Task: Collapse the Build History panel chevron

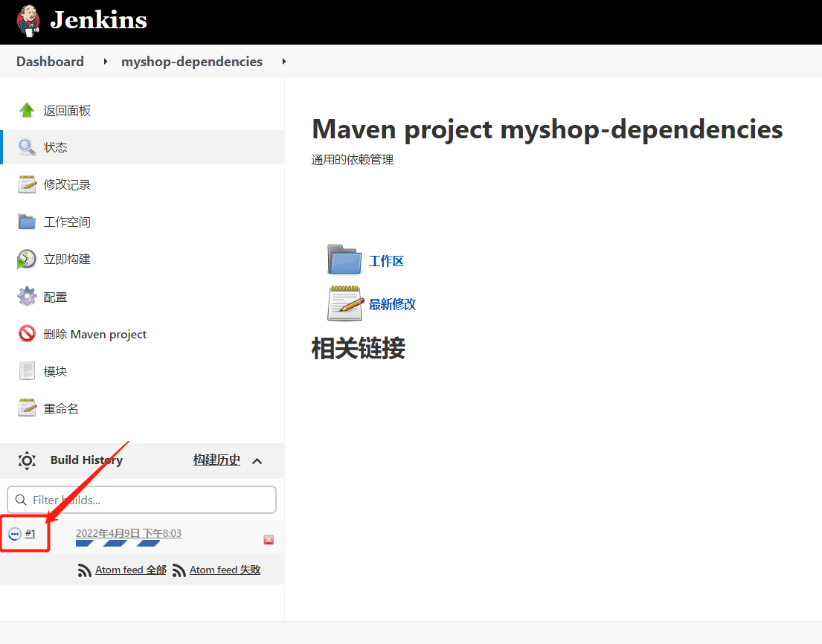Action: point(257,461)
